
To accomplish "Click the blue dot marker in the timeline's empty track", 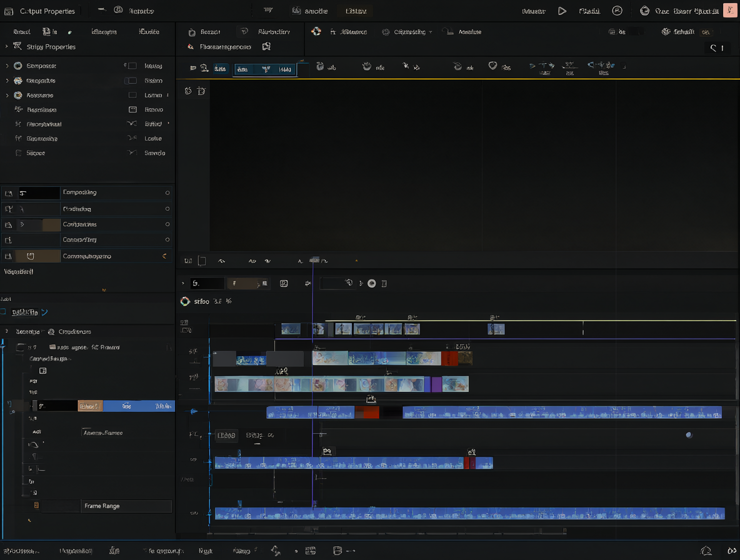I will 689,435.
